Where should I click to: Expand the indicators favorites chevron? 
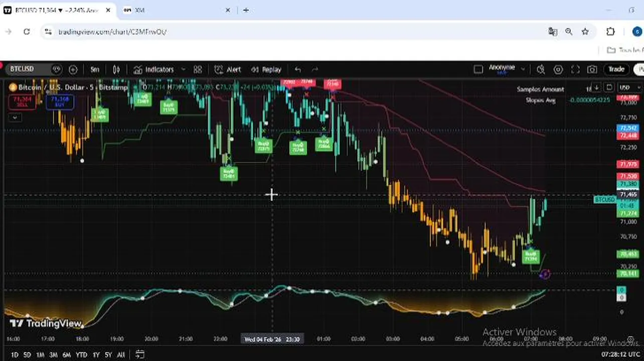pos(183,70)
